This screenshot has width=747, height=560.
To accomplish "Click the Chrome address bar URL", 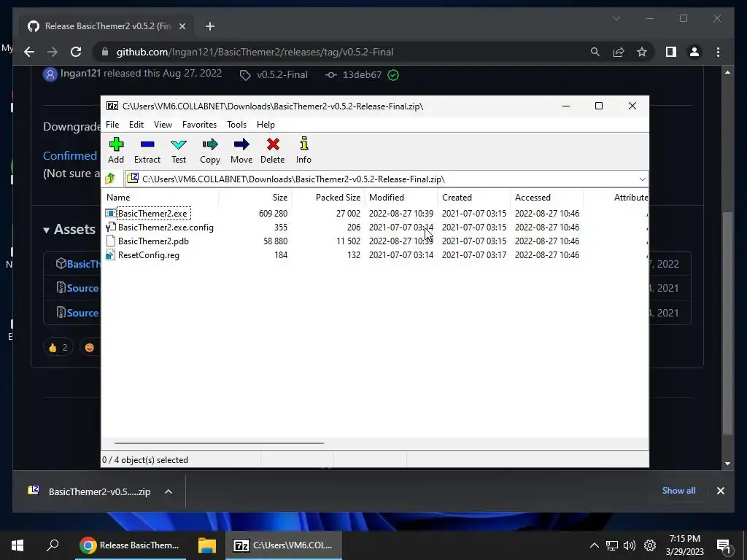I will tap(255, 52).
